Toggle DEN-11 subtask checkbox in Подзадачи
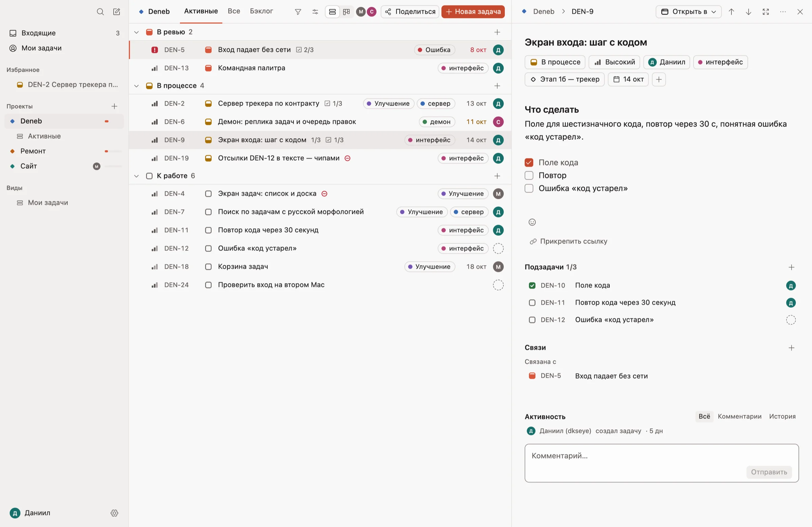This screenshot has height=527, width=812. [x=532, y=302]
